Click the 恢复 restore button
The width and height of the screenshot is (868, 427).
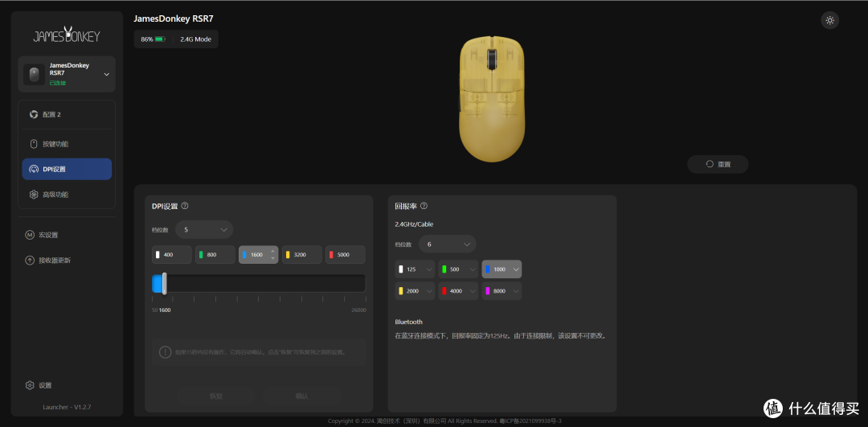point(216,396)
